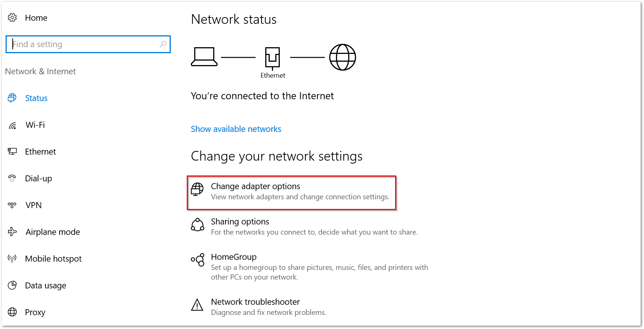This screenshot has height=329, width=644.
Task: Open the Ethernet settings page
Action: click(x=40, y=152)
